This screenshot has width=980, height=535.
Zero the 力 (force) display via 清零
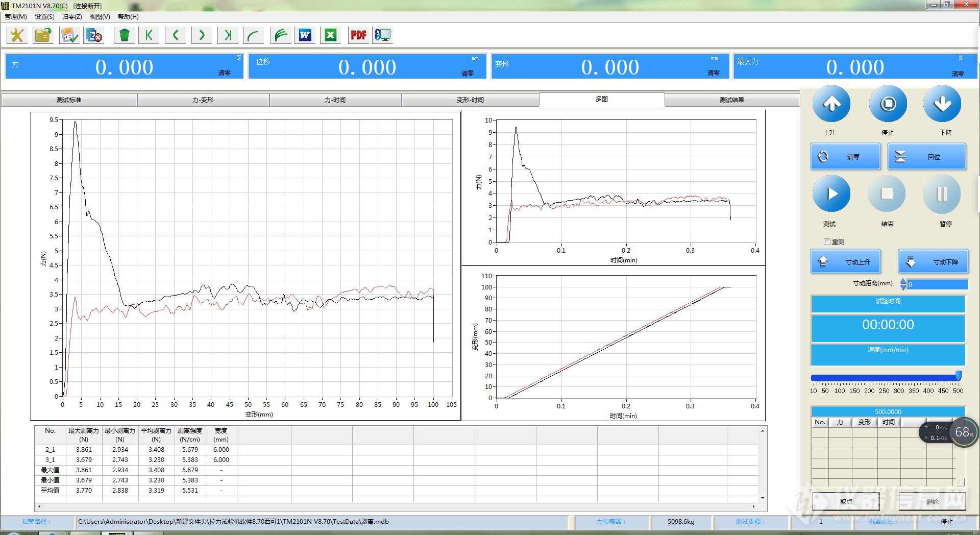(x=225, y=73)
